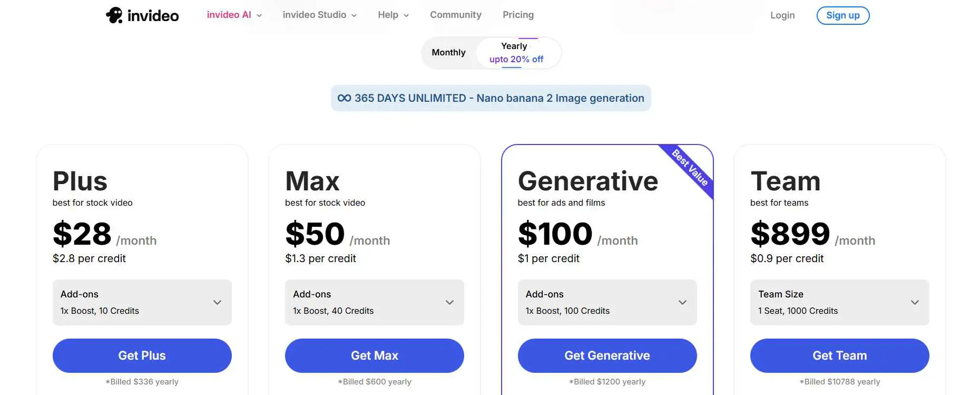Select the Pricing menu item

(518, 15)
